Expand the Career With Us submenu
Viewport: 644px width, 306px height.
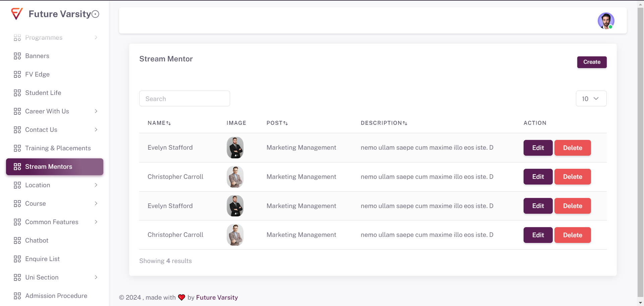click(96, 111)
